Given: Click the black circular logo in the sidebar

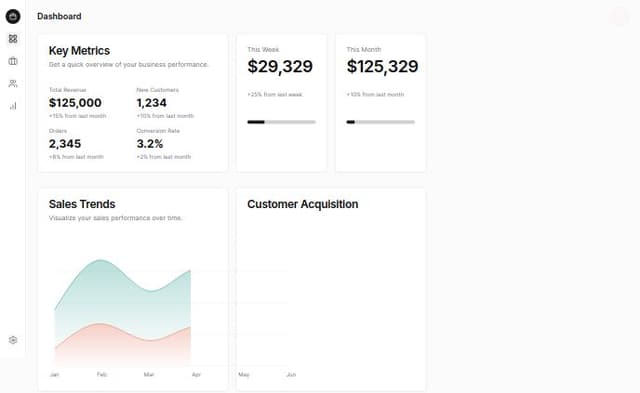Looking at the screenshot, I should tap(13, 16).
